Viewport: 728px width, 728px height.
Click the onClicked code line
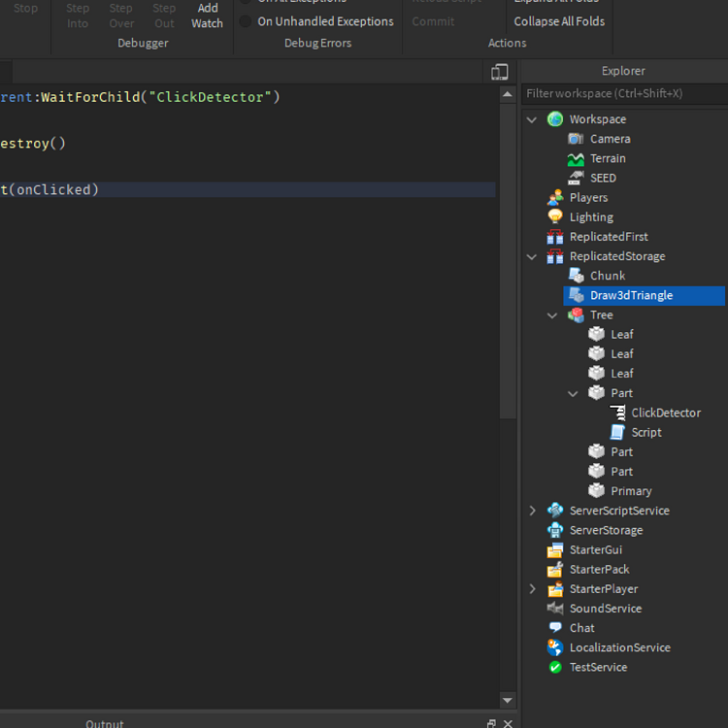coord(248,190)
